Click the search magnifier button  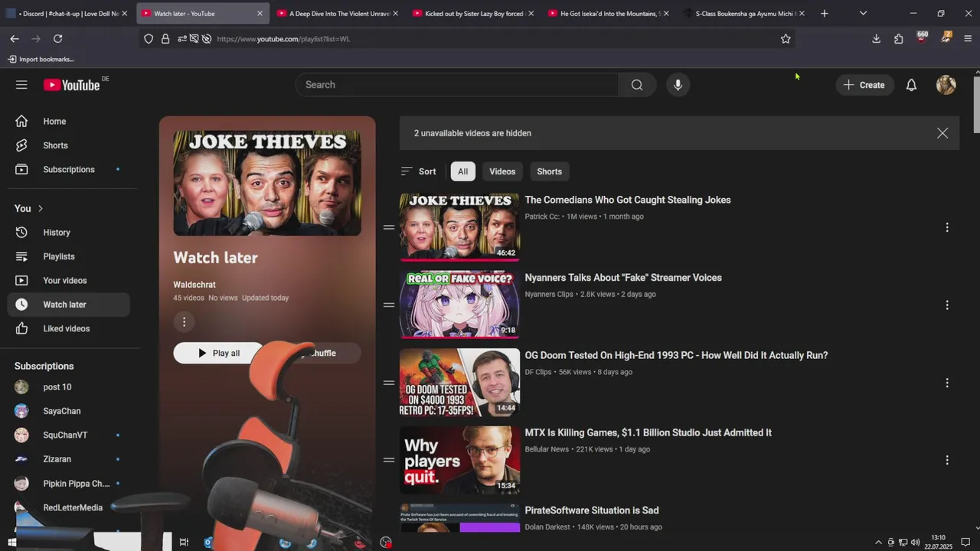[637, 85]
